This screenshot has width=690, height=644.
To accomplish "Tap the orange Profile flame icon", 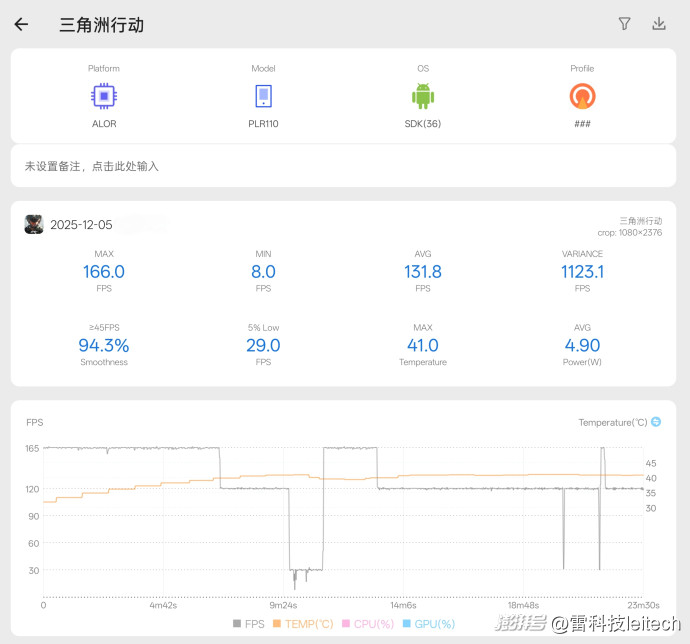I will pos(582,96).
